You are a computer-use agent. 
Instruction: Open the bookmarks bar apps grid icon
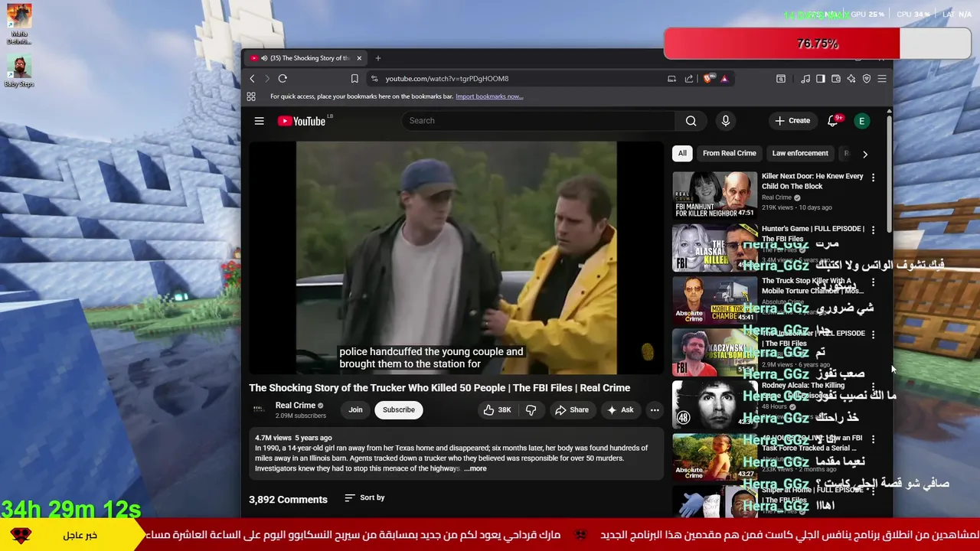coord(251,96)
